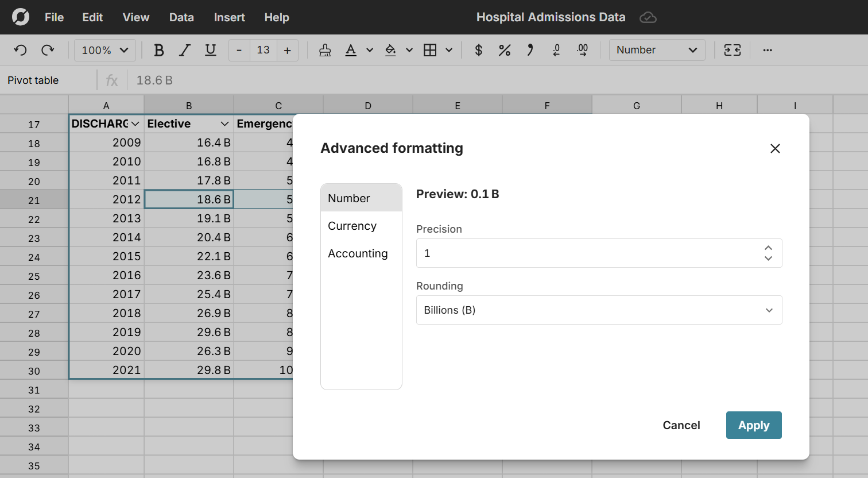Screen dimensions: 868x478
Task: Decrease decimal places
Action: pos(556,51)
